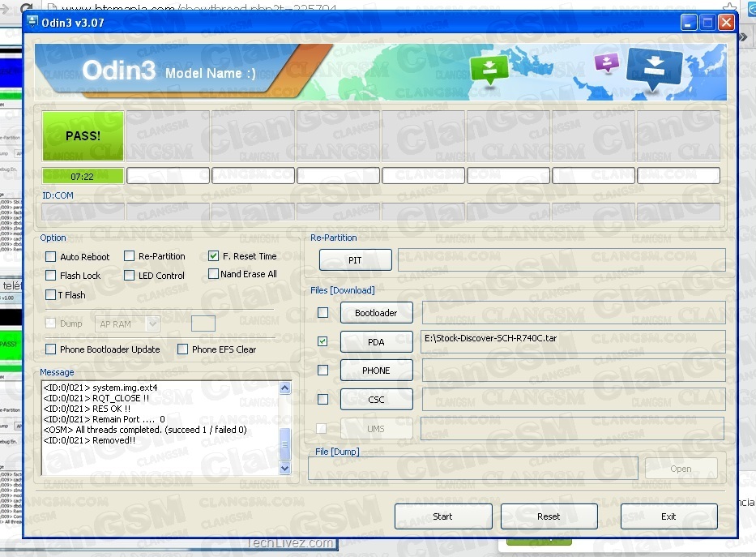Click the 'All threads completed' log line
This screenshot has height=557, width=756.
(145, 430)
